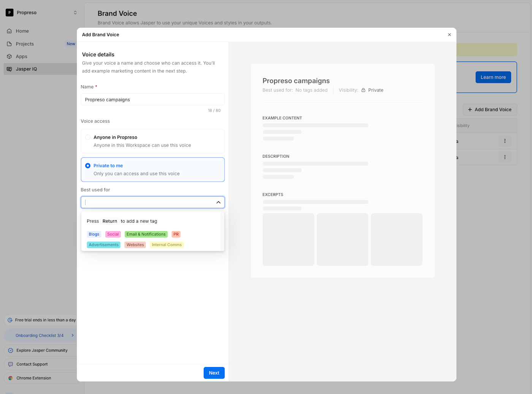Screen dimensions: 532x394
Task: Click the Jasper Community badge icon
Action: point(11,350)
